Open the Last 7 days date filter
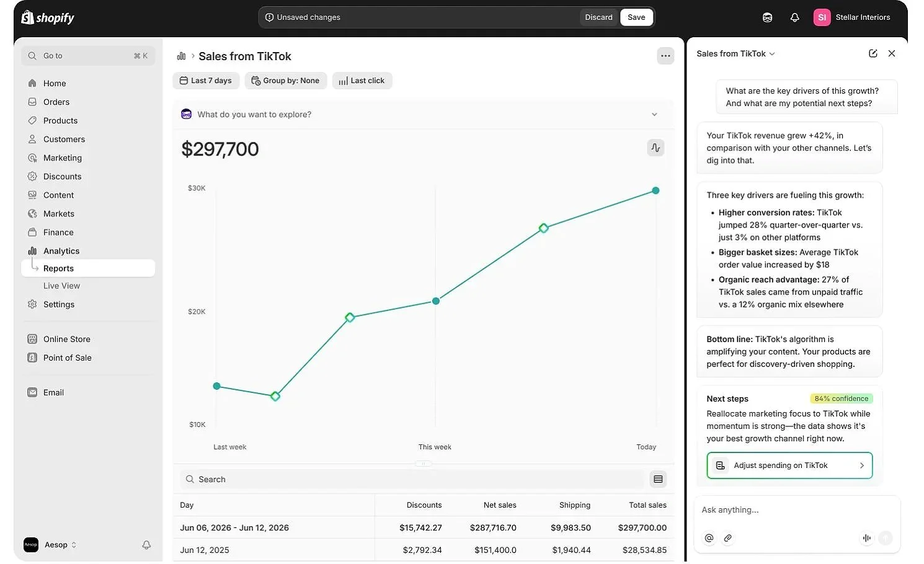This screenshot has height=564, width=924. click(206, 81)
